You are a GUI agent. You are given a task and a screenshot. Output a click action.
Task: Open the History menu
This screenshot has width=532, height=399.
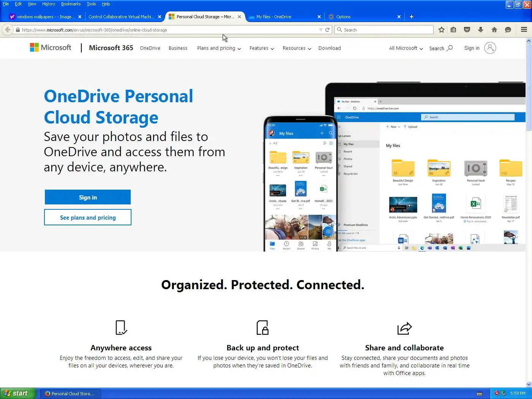coord(49,4)
